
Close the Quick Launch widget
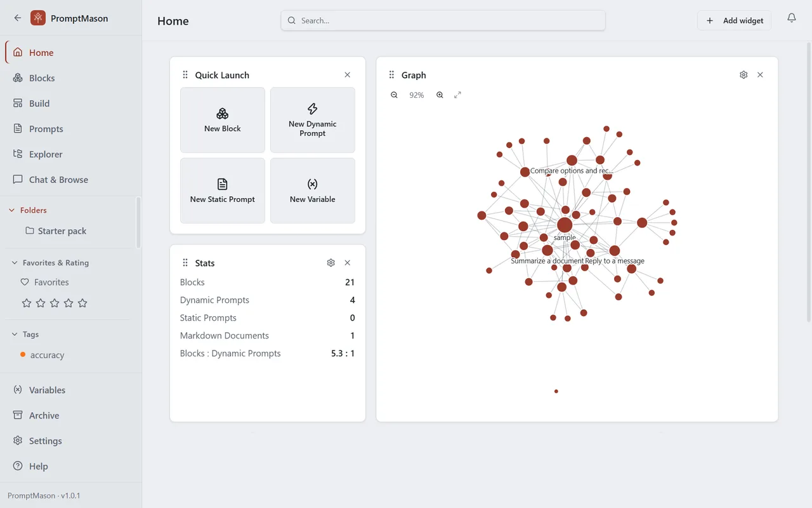tap(347, 75)
